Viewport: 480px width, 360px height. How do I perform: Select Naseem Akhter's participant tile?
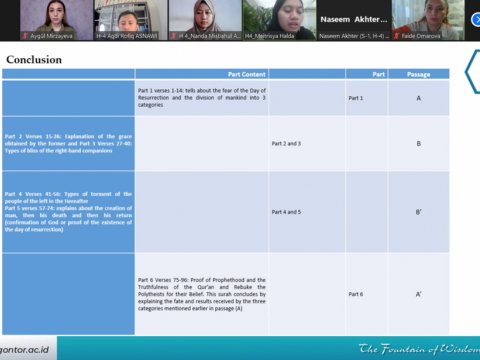pos(354,20)
